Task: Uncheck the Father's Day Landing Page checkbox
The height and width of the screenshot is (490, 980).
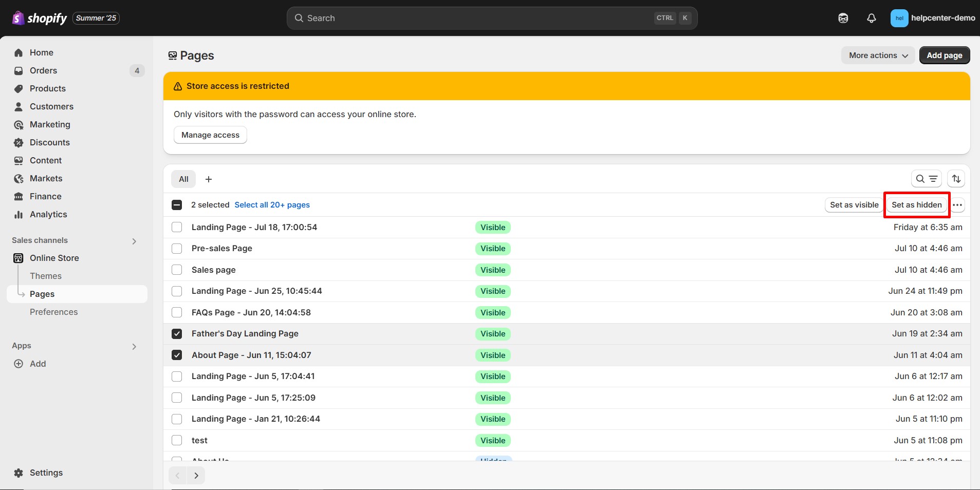Action: (177, 334)
